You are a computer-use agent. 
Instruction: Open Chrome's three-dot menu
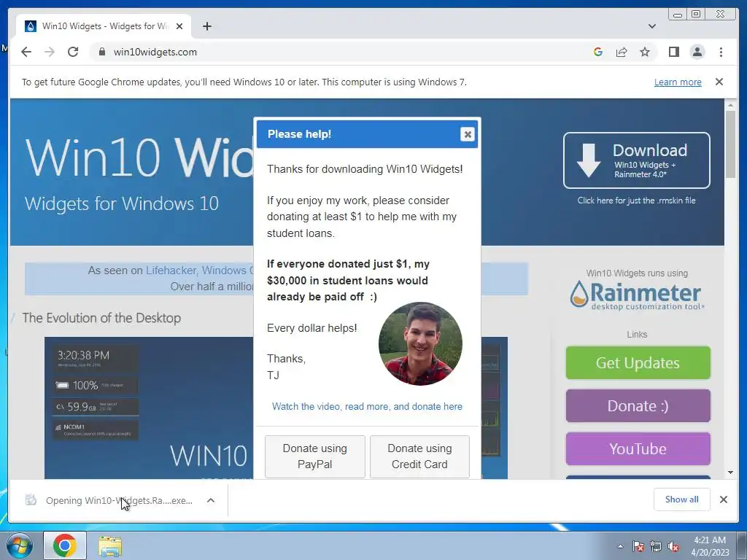point(721,52)
